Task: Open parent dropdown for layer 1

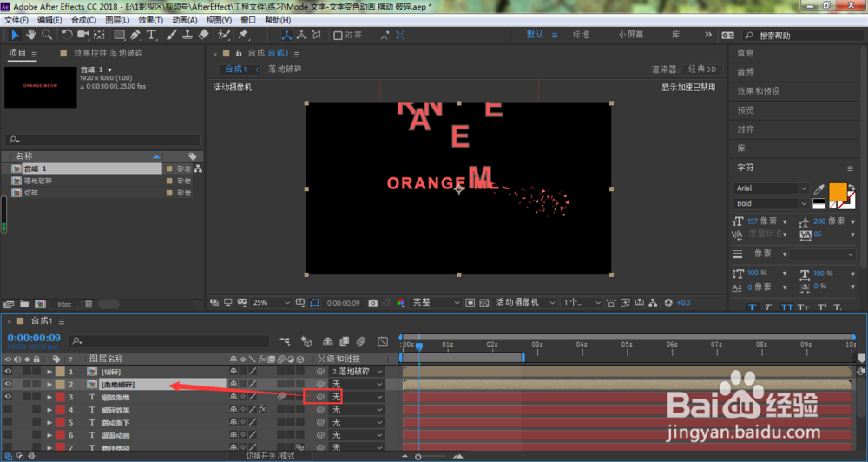Action: pyautogui.click(x=357, y=372)
